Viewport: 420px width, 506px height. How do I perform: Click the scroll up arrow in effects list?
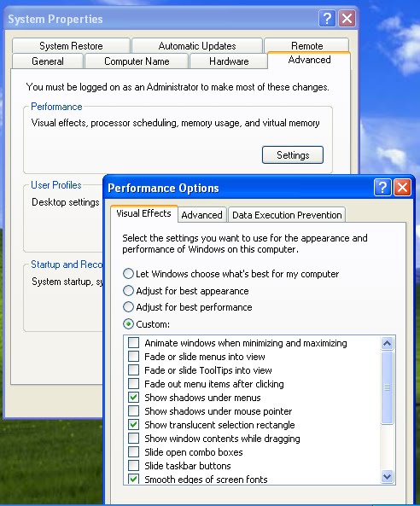[387, 343]
